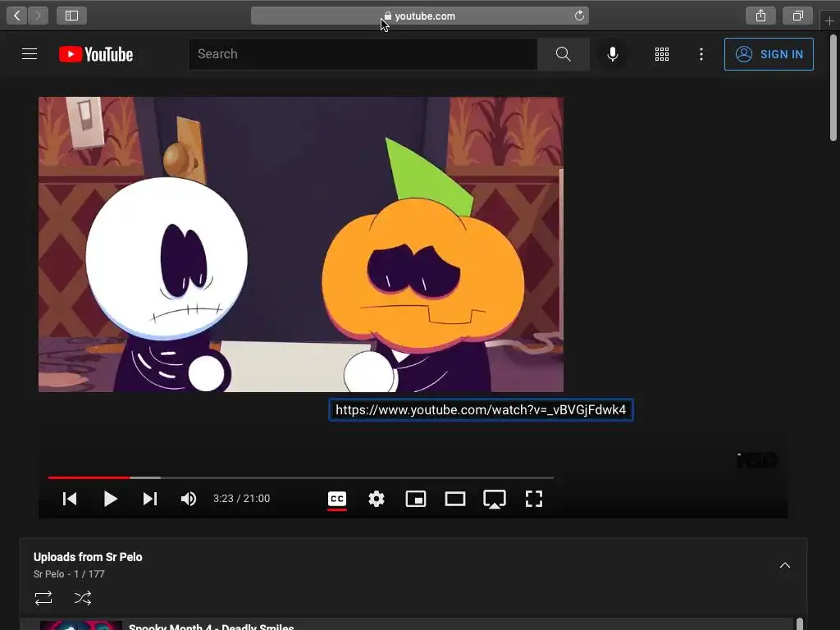Reload the youtube.com page

(579, 16)
